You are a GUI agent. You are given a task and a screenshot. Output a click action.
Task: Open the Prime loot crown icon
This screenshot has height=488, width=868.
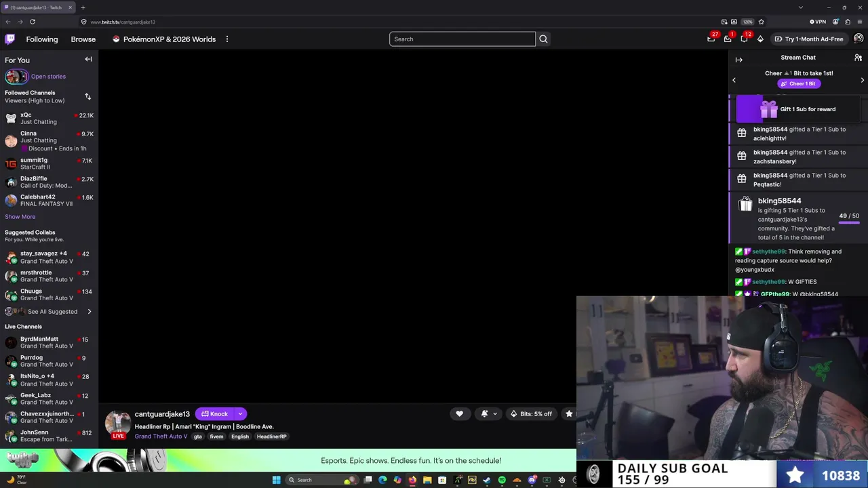click(x=711, y=39)
